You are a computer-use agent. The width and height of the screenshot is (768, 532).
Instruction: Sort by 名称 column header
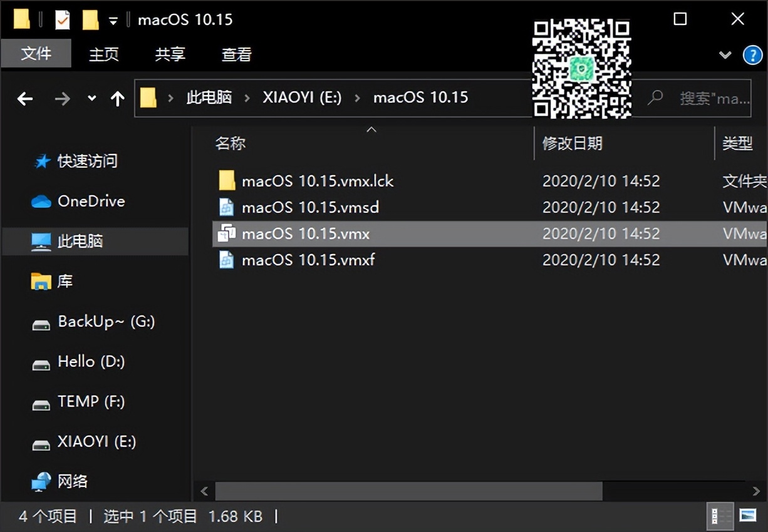231,143
